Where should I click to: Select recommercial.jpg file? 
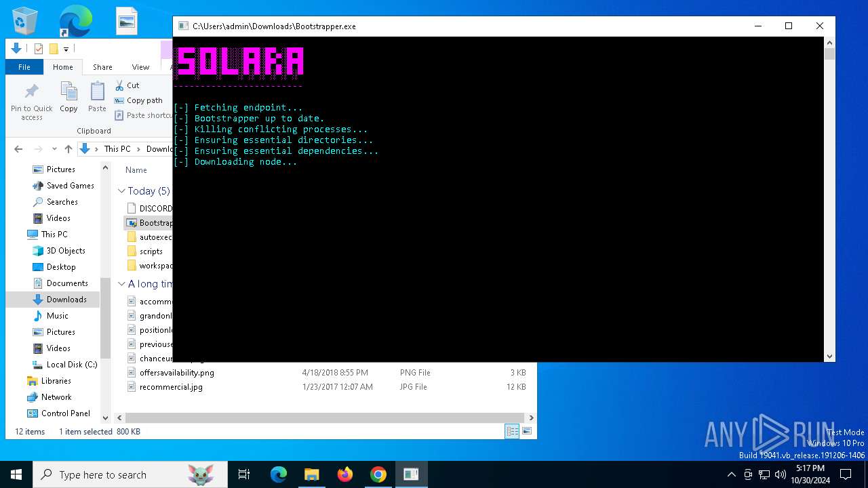165,387
